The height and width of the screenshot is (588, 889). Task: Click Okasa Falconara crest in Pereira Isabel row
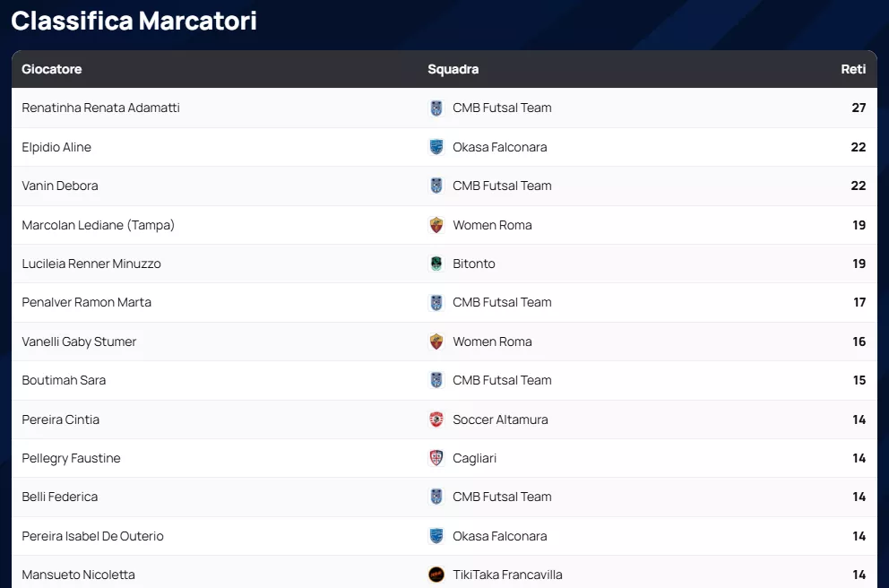pos(436,536)
